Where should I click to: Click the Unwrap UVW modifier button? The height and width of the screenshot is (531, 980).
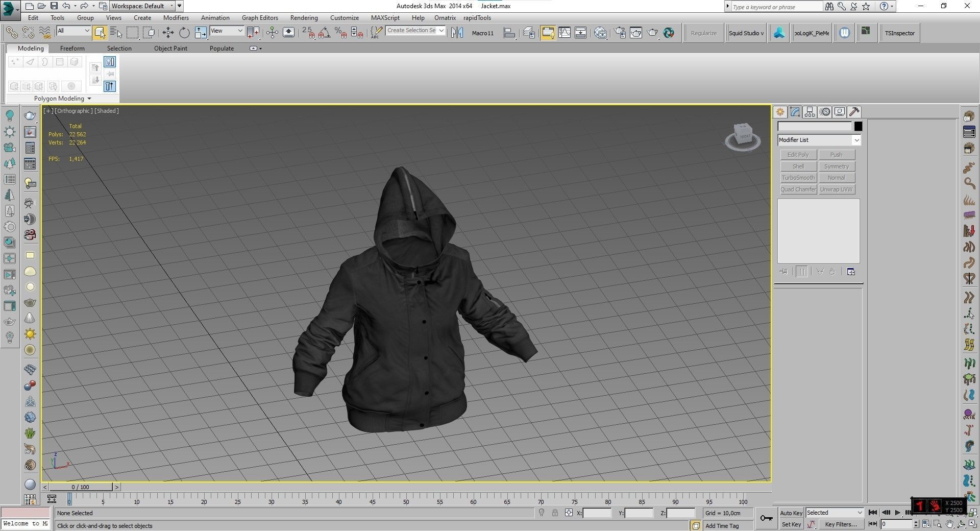click(837, 189)
